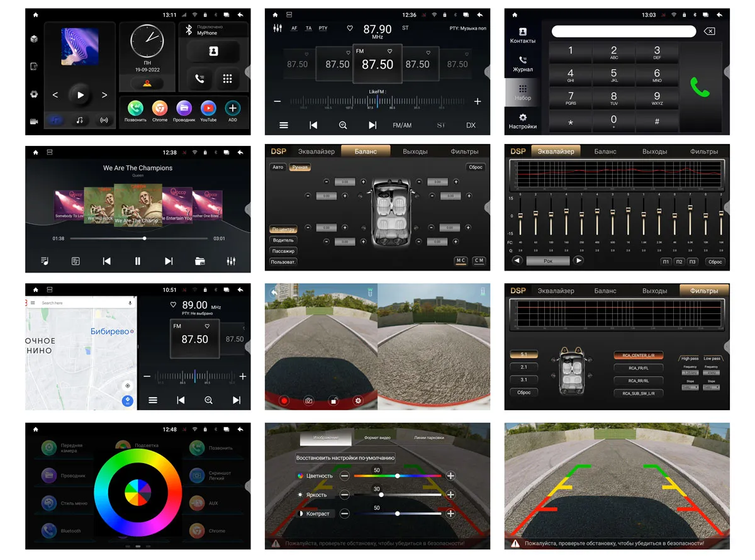The height and width of the screenshot is (560, 755).
Task: Take snapshot with the camera icon
Action: point(309,400)
